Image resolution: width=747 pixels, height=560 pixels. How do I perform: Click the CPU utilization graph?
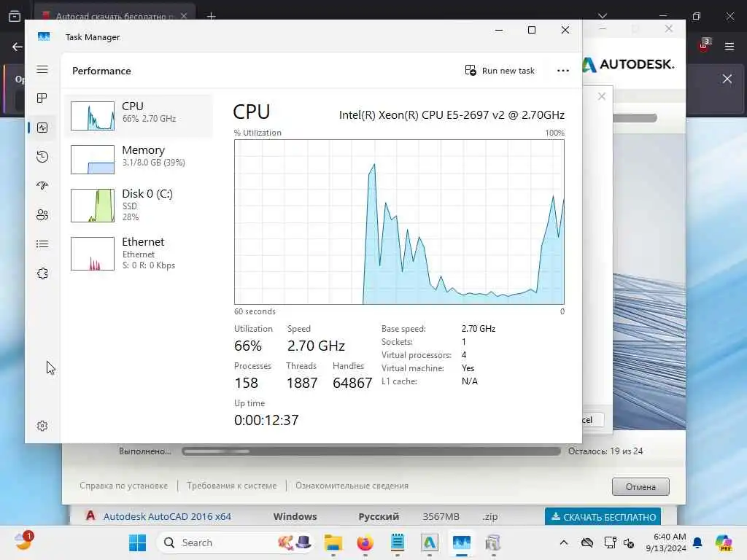click(399, 222)
